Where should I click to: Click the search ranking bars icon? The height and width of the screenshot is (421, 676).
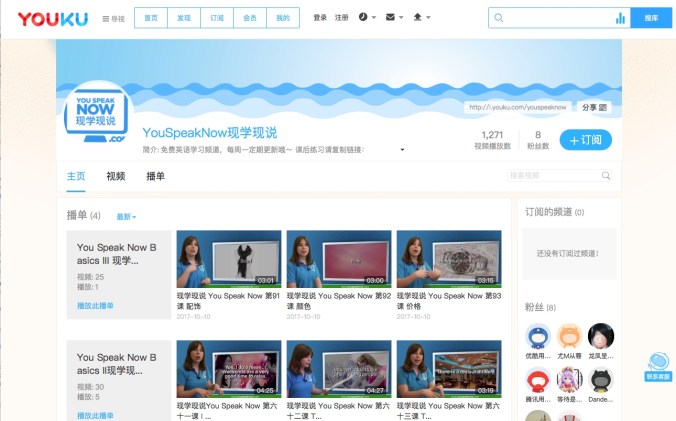pyautogui.click(x=620, y=18)
